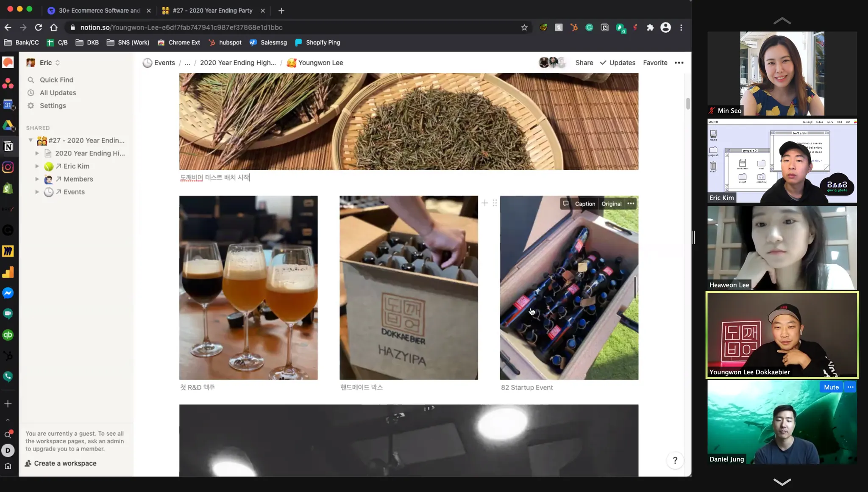Click Create a workspace link
This screenshot has height=492, width=868.
[65, 463]
